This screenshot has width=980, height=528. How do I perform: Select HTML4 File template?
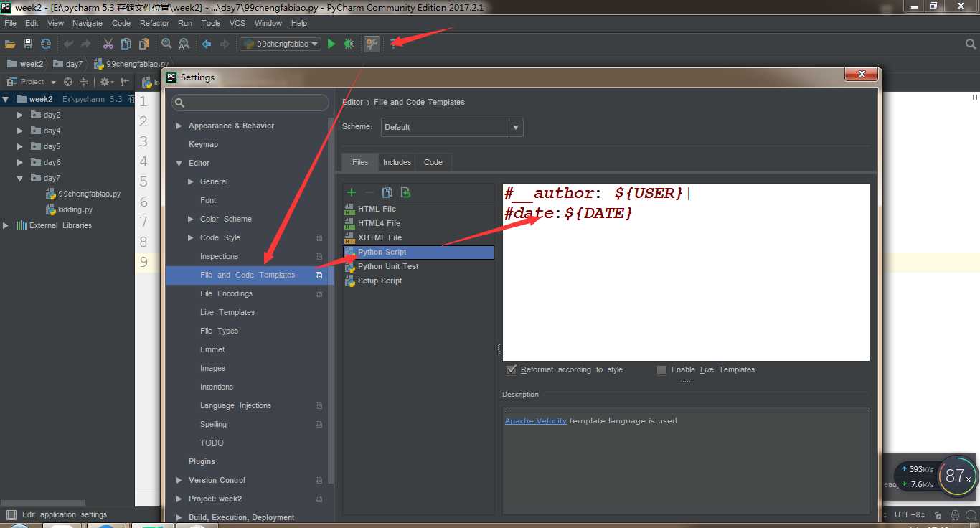click(419, 223)
